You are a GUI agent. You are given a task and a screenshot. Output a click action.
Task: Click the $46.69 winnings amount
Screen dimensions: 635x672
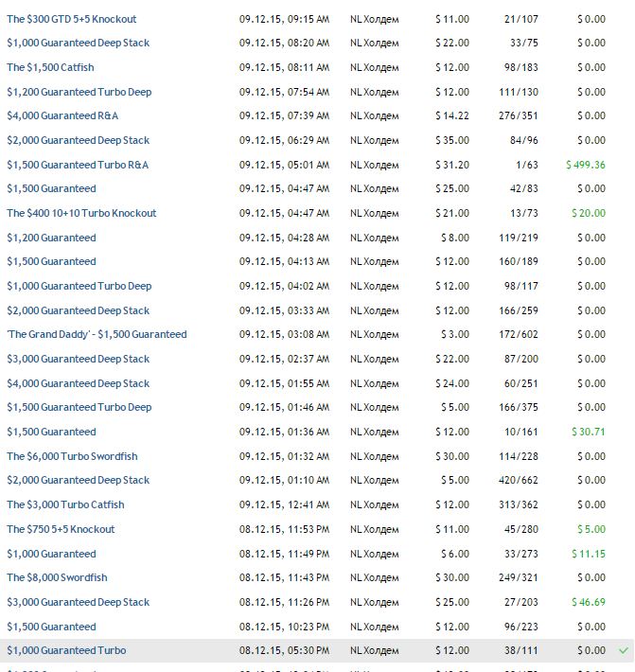coord(589,602)
